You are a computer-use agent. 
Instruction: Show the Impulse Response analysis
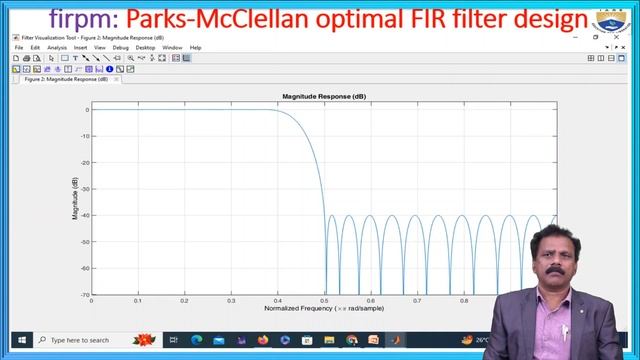(x=68, y=69)
